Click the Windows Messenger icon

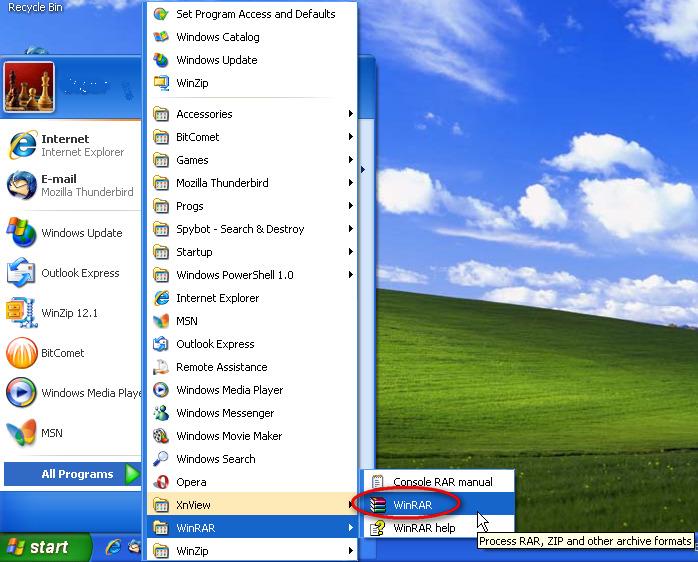[x=161, y=413]
